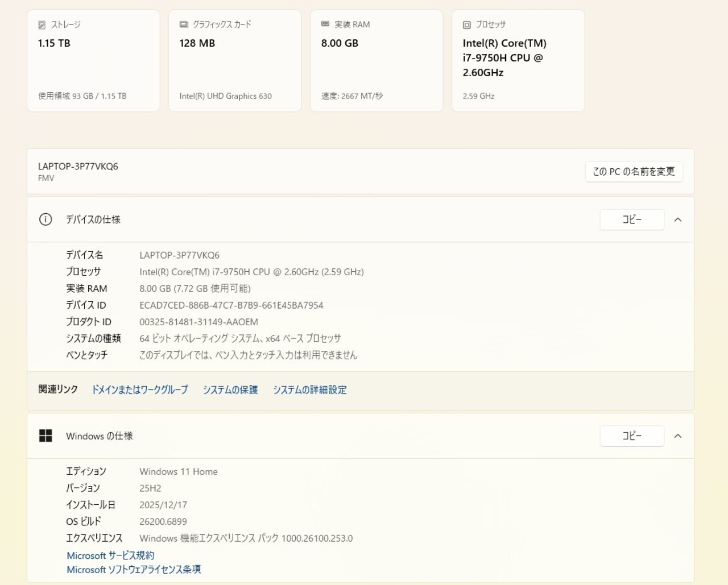
Task: Open ドメインまたはワークグループ link
Action: (140, 390)
